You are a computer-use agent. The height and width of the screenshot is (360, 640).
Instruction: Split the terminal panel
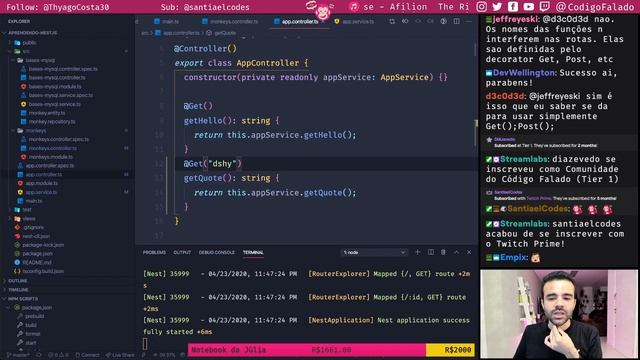point(431,252)
